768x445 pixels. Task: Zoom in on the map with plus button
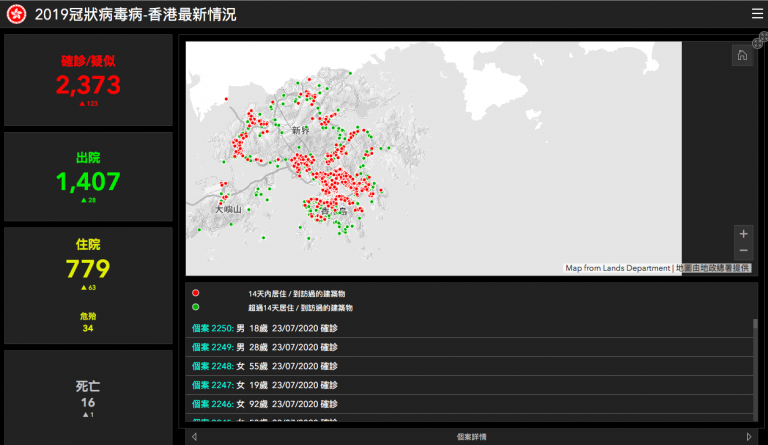point(743,233)
